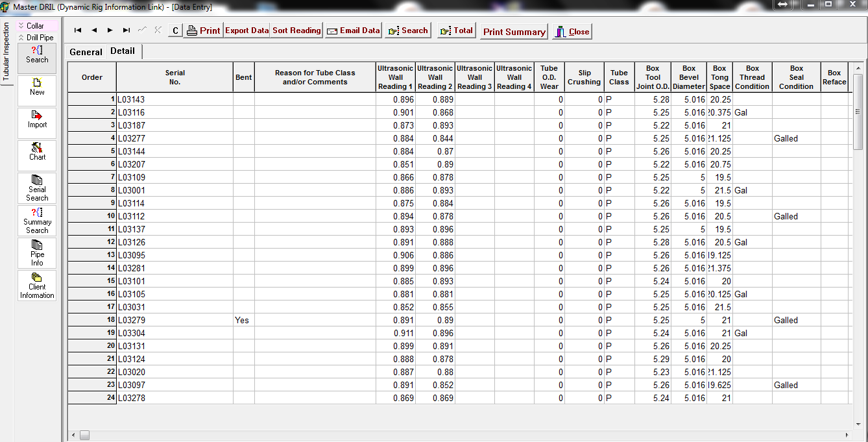Open Summary Search in the sidebar
The width and height of the screenshot is (868, 442).
tap(37, 220)
